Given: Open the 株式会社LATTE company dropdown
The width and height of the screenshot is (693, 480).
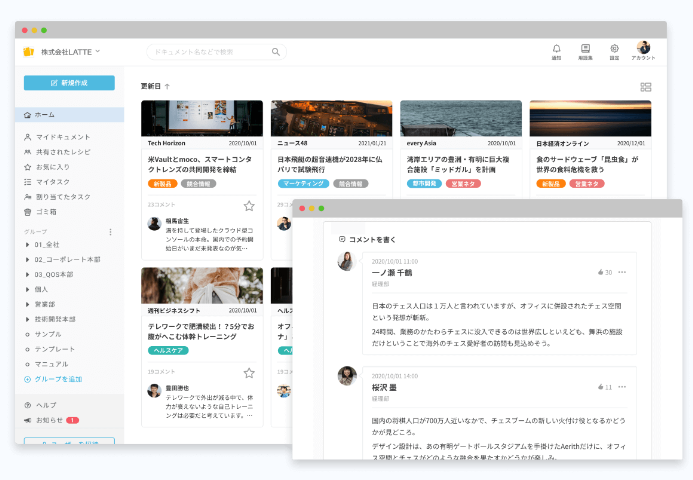Looking at the screenshot, I should 70,52.
